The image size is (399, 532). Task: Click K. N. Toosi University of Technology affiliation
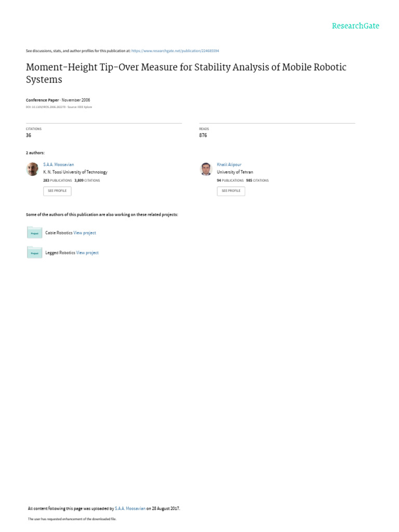coord(75,172)
